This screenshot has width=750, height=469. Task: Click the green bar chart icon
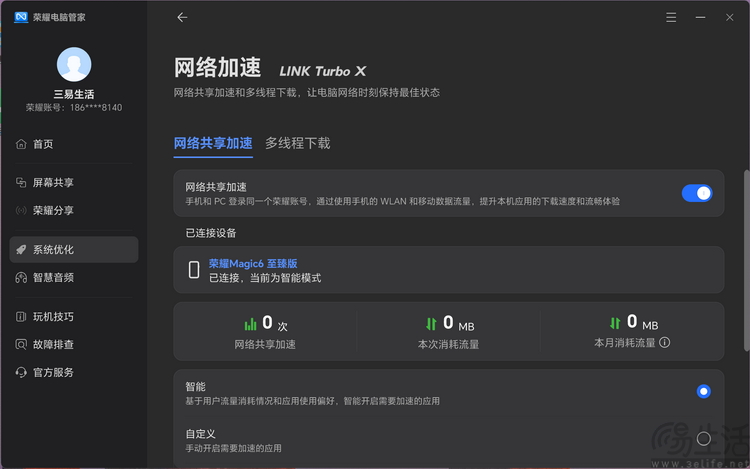(x=250, y=324)
